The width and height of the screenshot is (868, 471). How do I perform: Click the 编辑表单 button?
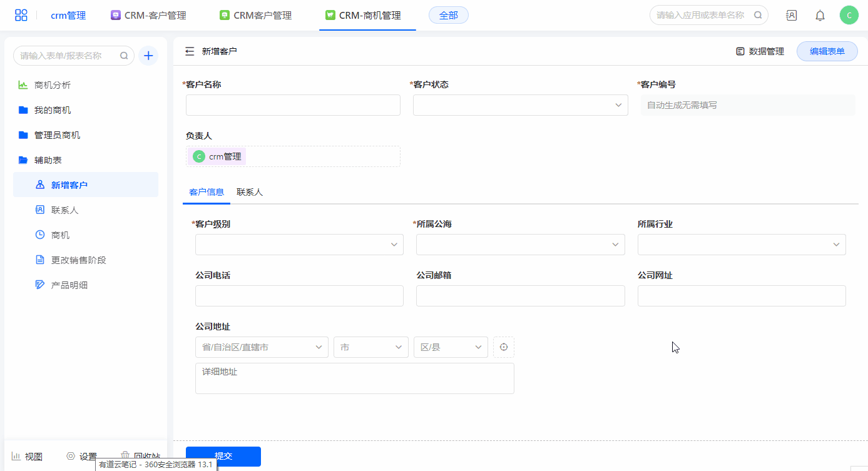coord(827,51)
